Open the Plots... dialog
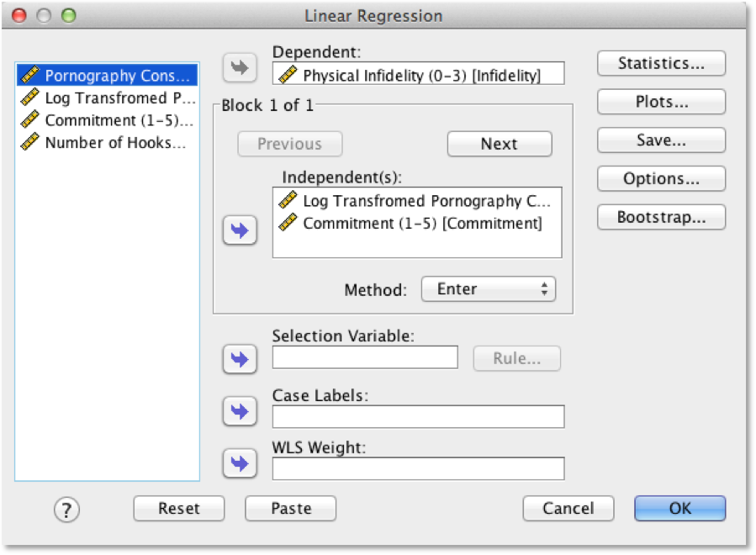Screen dimensions: 756x555 (x=661, y=103)
